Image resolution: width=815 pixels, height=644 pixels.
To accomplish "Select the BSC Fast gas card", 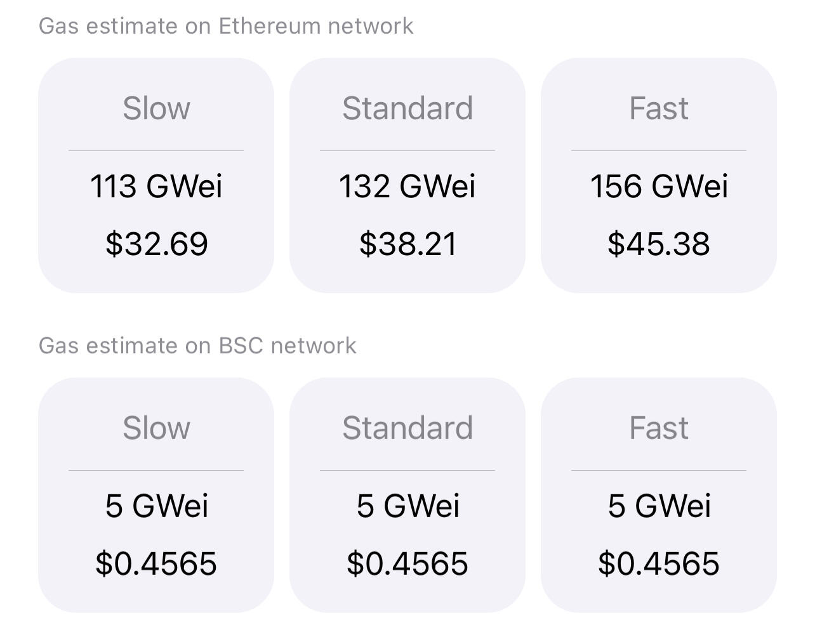I will [659, 495].
